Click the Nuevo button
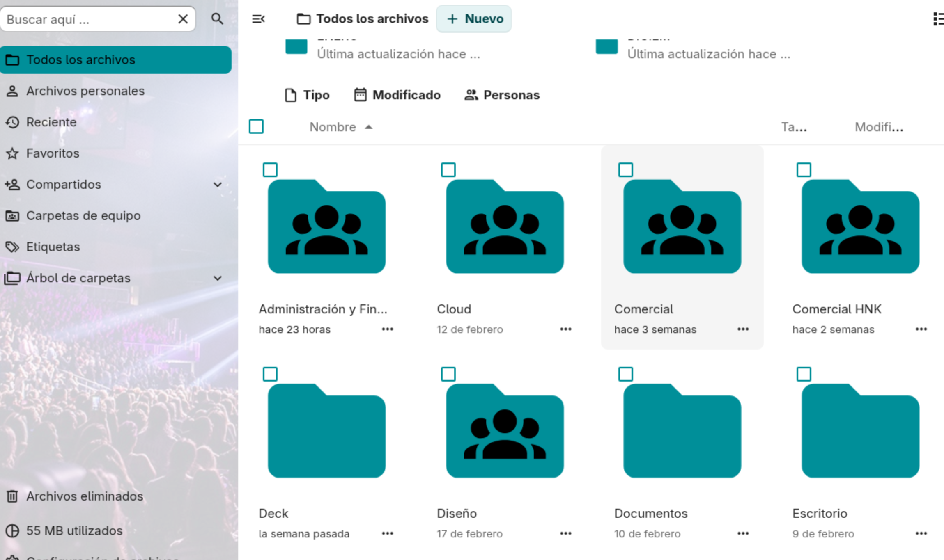 tap(473, 18)
